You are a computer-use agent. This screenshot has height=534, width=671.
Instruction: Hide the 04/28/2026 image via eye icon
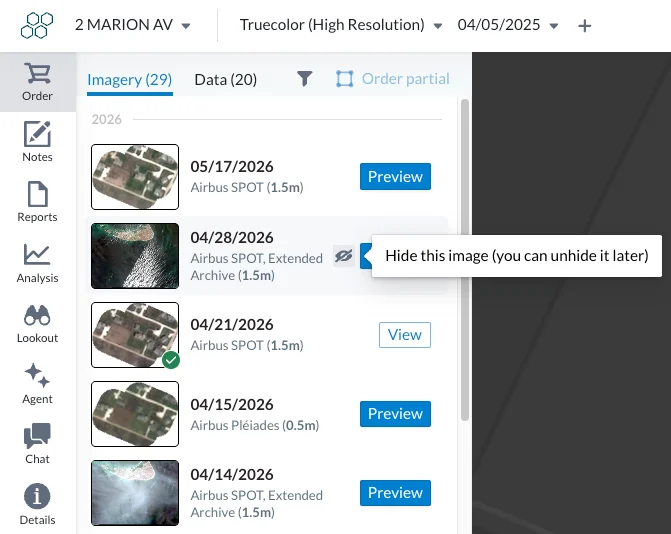344,256
